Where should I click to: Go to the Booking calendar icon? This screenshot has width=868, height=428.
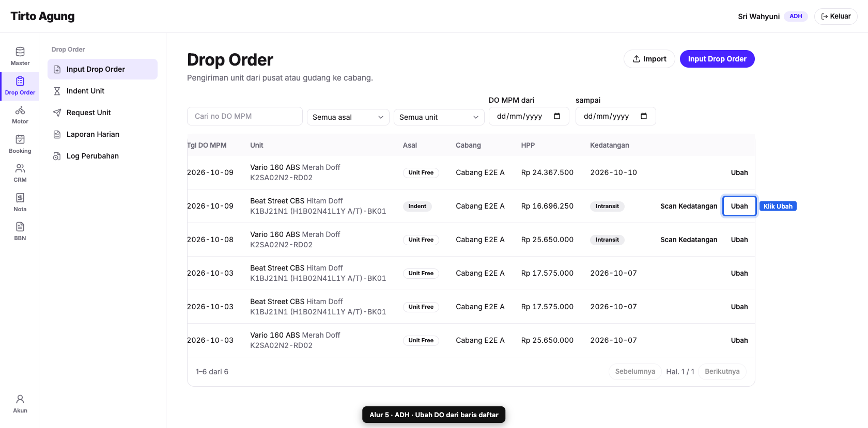(20, 144)
